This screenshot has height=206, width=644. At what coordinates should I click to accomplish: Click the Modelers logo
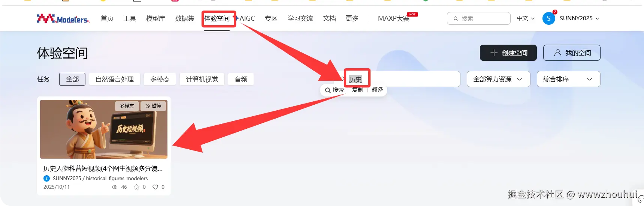click(x=63, y=18)
